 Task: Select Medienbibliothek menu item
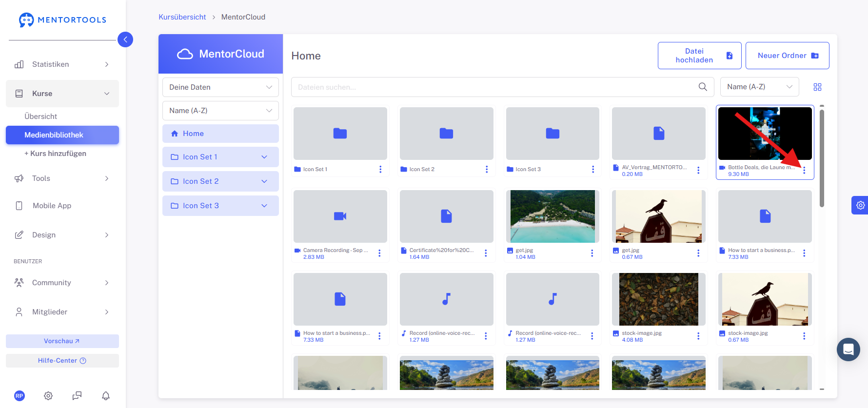click(x=62, y=135)
